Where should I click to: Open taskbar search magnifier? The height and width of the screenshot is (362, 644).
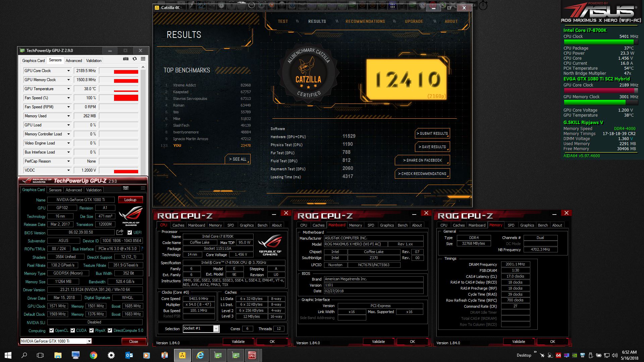point(24,355)
